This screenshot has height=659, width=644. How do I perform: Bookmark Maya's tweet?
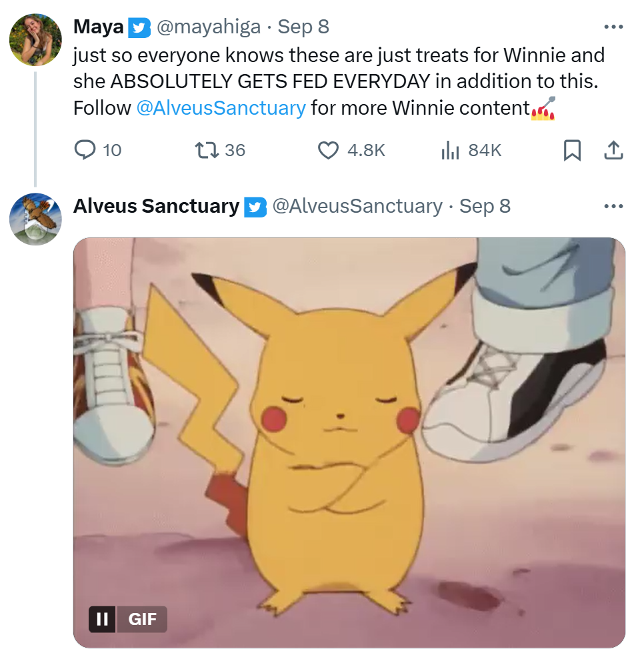pos(571,151)
